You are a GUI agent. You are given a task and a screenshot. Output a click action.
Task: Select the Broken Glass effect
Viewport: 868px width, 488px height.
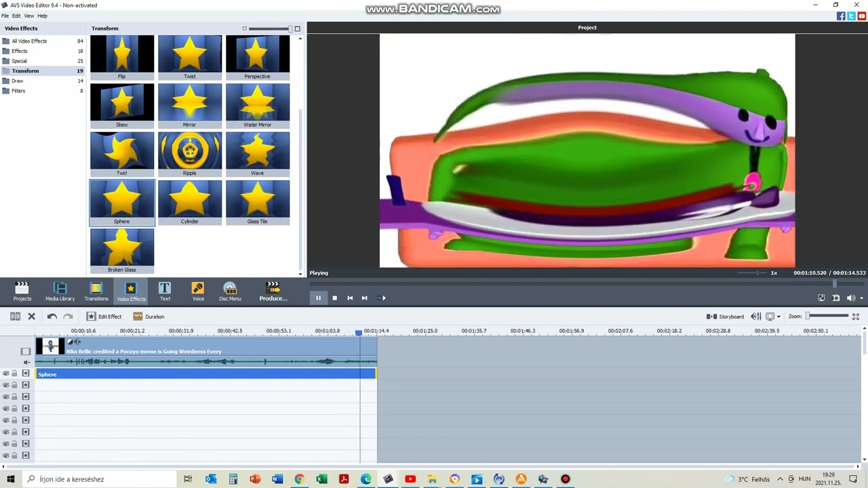(x=122, y=251)
